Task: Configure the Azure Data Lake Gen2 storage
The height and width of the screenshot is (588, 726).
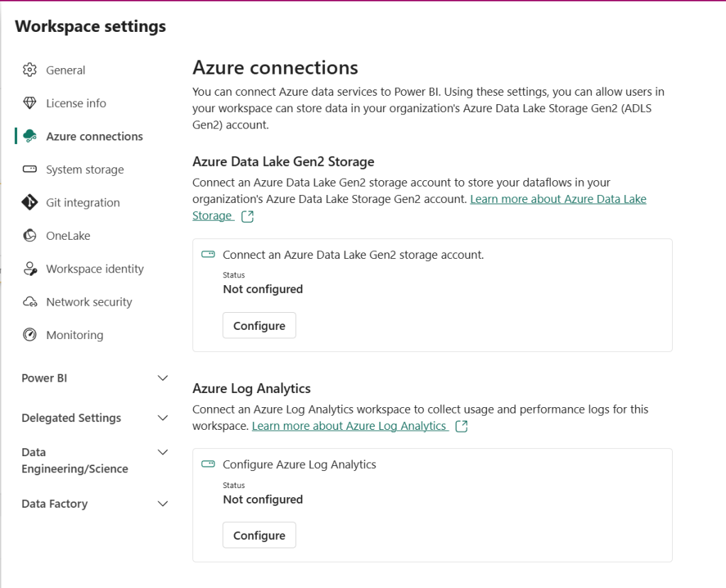Action: [x=259, y=326]
